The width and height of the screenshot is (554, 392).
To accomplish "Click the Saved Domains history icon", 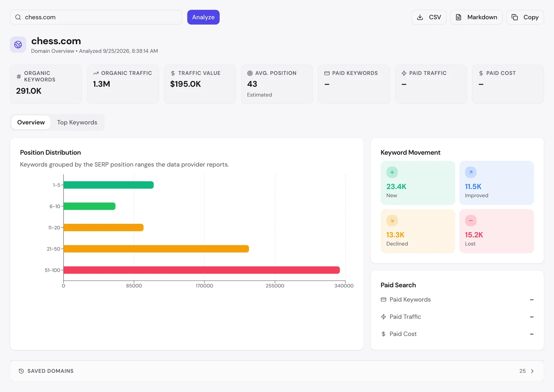I will 21,371.
